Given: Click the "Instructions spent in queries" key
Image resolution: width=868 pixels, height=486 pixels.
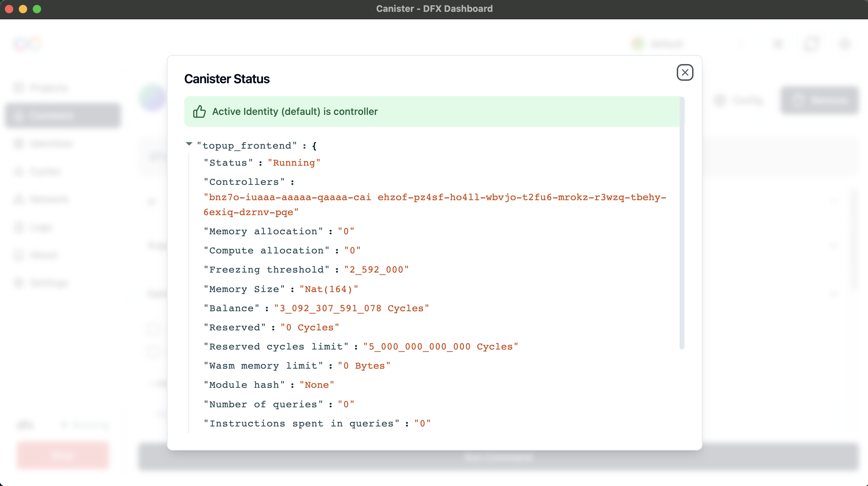Looking at the screenshot, I should [301, 424].
